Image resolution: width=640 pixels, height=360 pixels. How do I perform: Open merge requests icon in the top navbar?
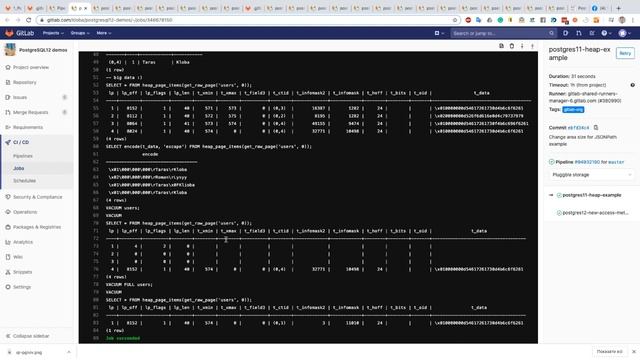click(x=579, y=33)
